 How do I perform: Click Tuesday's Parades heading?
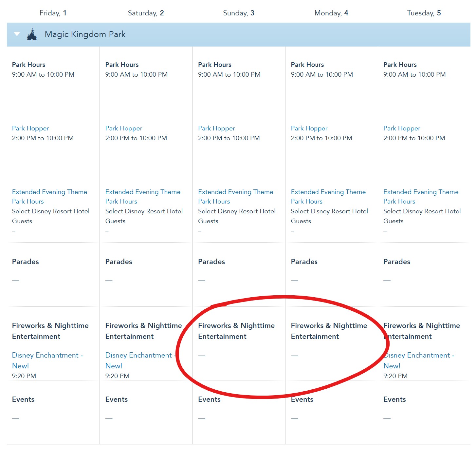point(397,262)
